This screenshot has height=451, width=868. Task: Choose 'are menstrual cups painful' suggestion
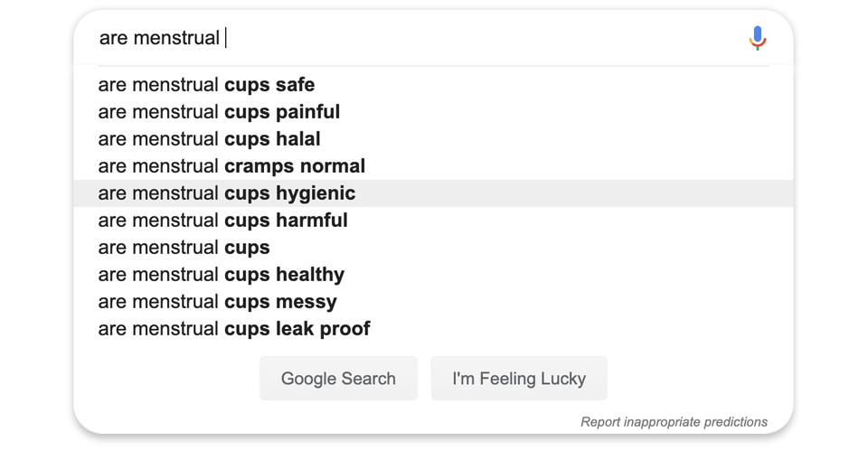[x=433, y=112]
